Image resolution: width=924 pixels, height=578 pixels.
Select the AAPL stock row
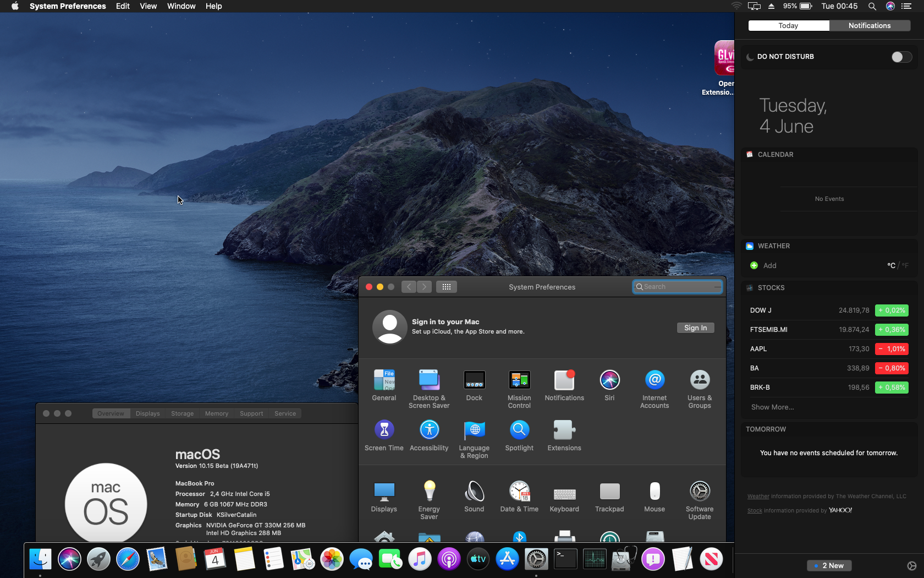point(829,349)
